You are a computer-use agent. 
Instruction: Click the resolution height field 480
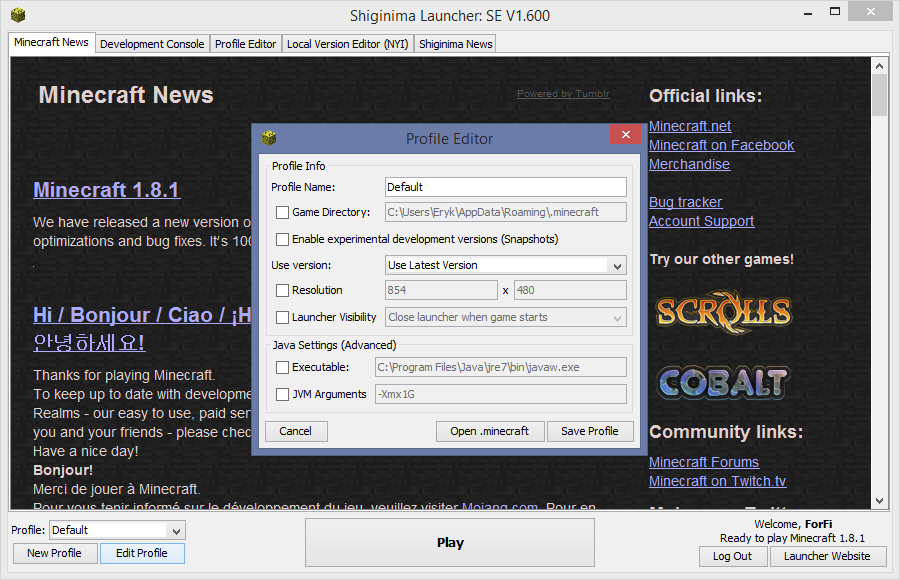pos(571,291)
